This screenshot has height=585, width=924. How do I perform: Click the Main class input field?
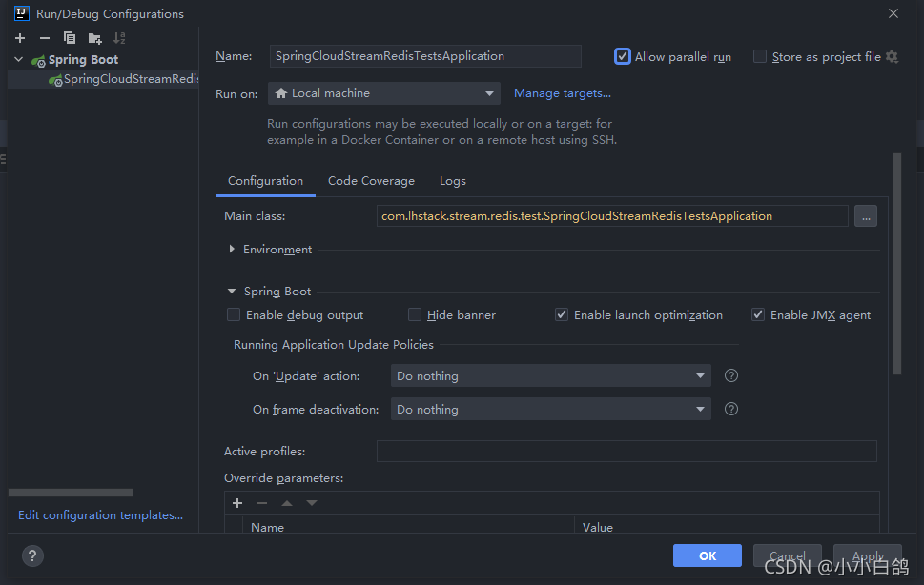612,216
